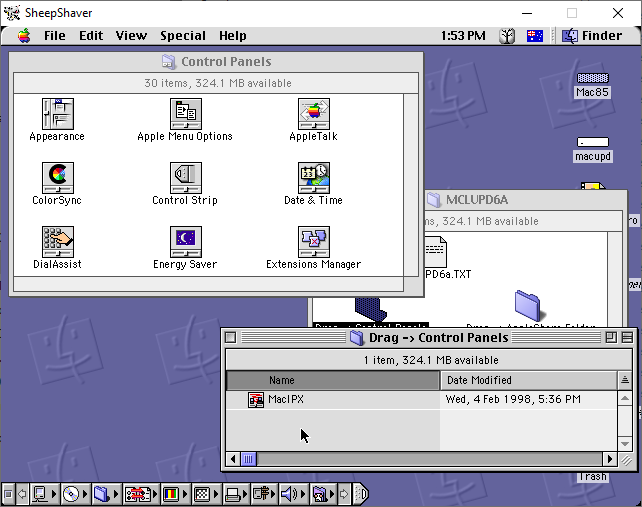642x507 pixels.
Task: Click the tree icon in the menu bar
Action: pyautogui.click(x=507, y=36)
